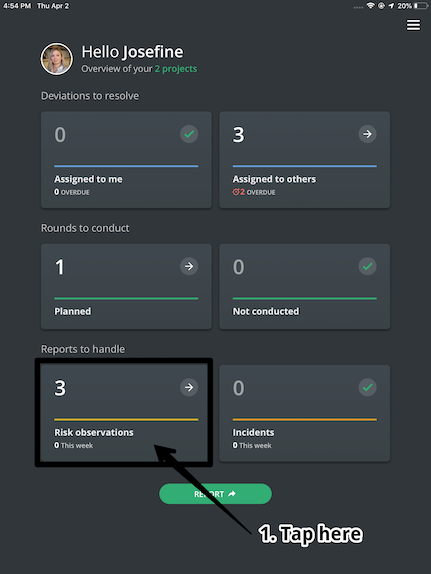Open the Assigned to me card
Viewport: 431px width, 574px height.
pyautogui.click(x=126, y=160)
